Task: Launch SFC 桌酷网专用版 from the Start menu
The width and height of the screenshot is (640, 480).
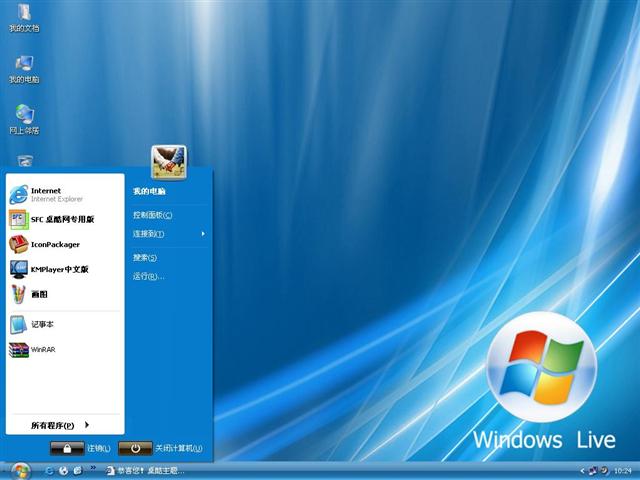Action: pyautogui.click(x=60, y=219)
